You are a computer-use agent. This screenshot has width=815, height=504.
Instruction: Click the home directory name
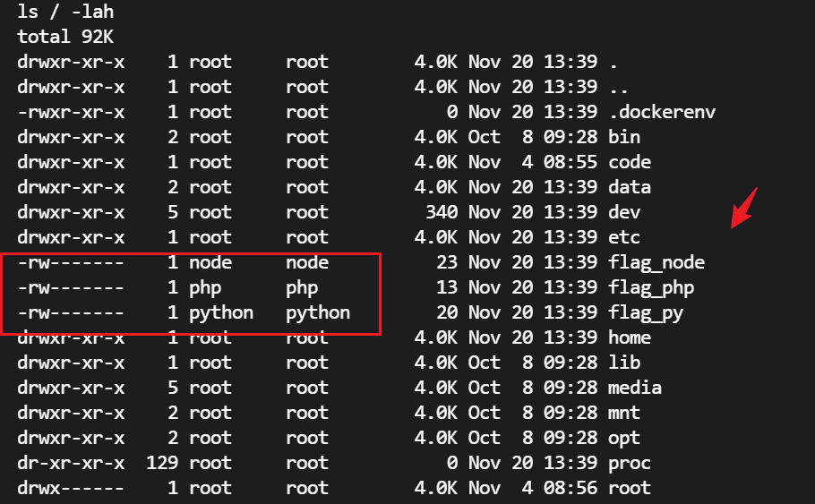(630, 338)
